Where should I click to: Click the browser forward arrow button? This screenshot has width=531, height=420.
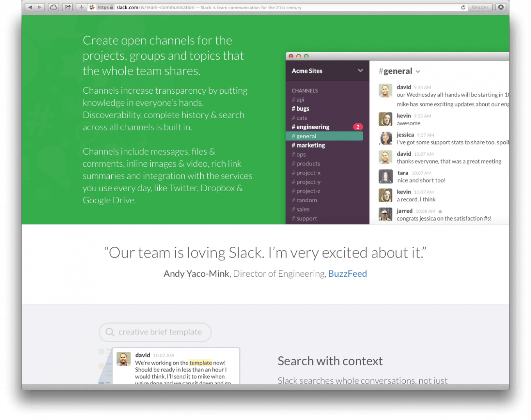tap(39, 7)
